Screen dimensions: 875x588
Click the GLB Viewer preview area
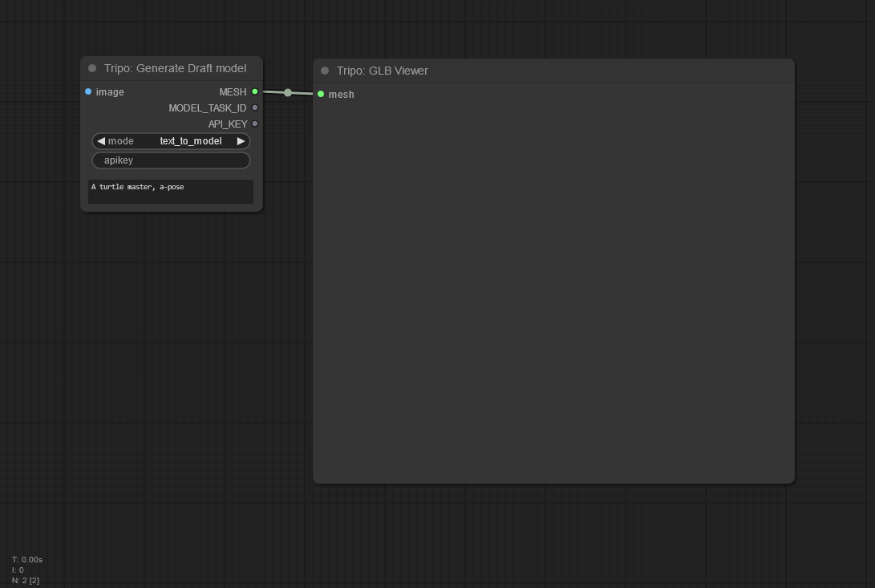click(x=553, y=290)
